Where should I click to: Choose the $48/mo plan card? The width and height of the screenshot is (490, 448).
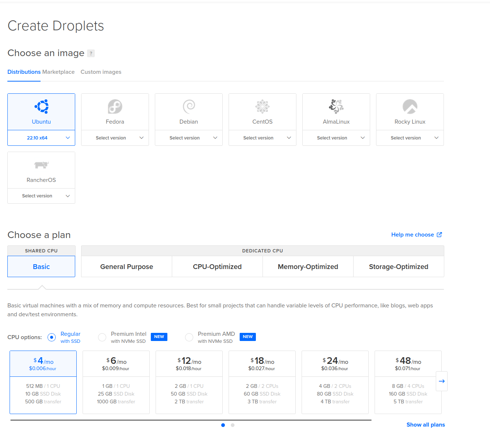tap(408, 382)
